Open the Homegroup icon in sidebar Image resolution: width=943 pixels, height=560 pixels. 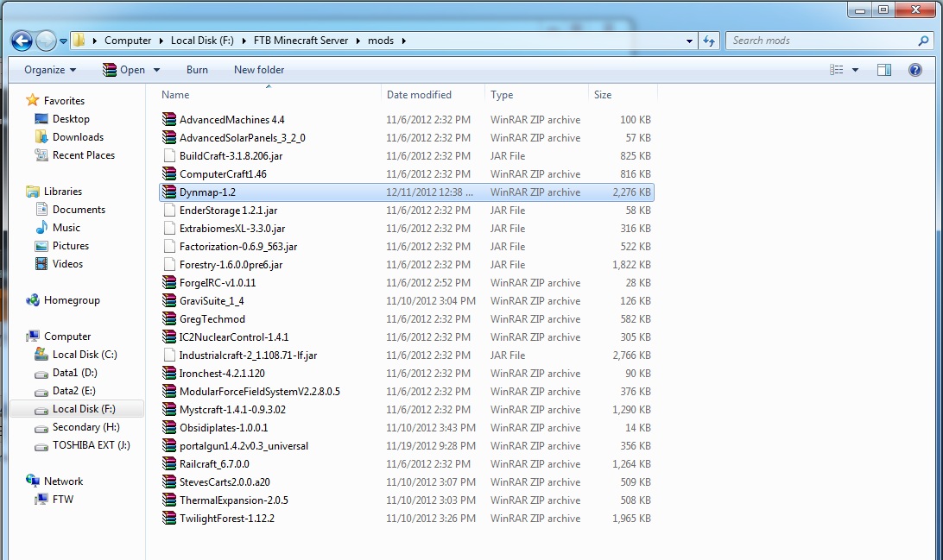point(33,300)
